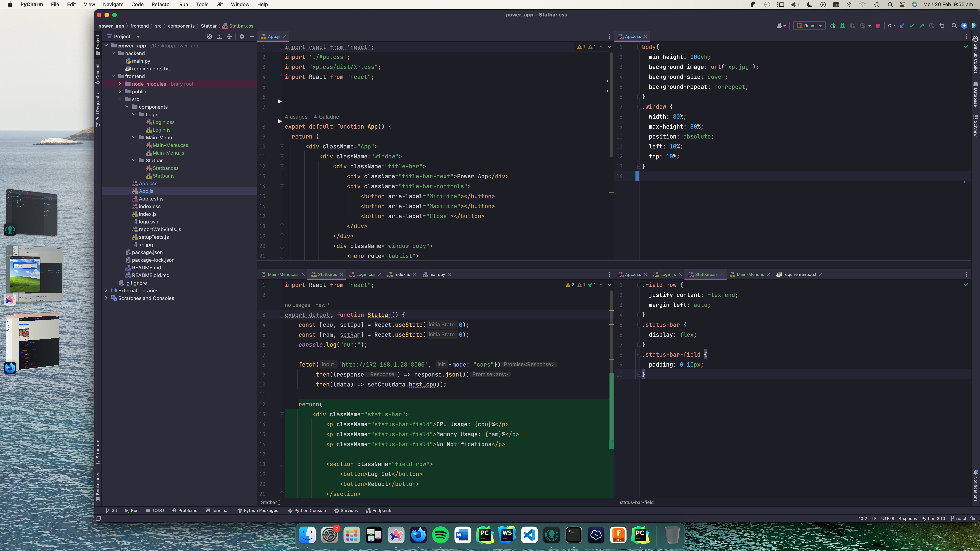The image size is (980, 551).
Task: Close the Main-Menu.css tab
Action: click(x=303, y=274)
